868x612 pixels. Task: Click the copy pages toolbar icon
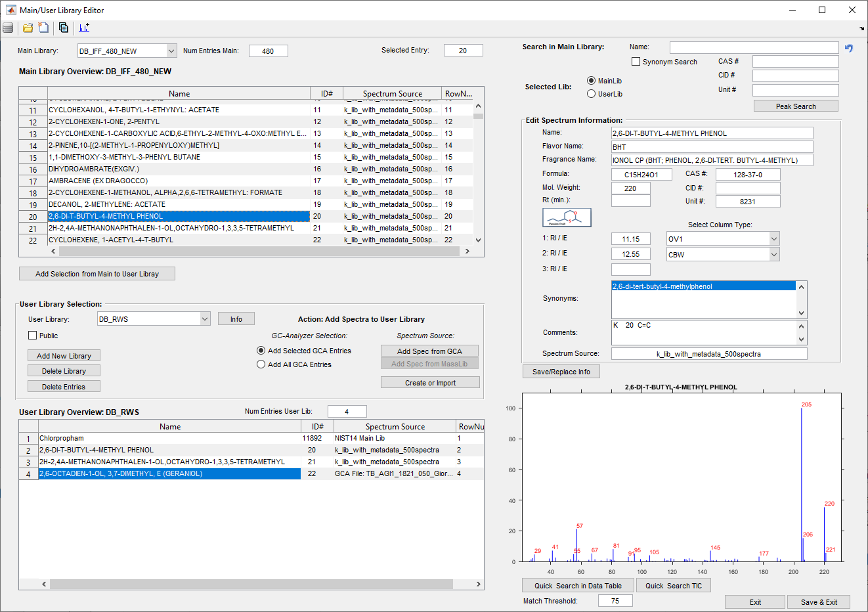pos(63,28)
